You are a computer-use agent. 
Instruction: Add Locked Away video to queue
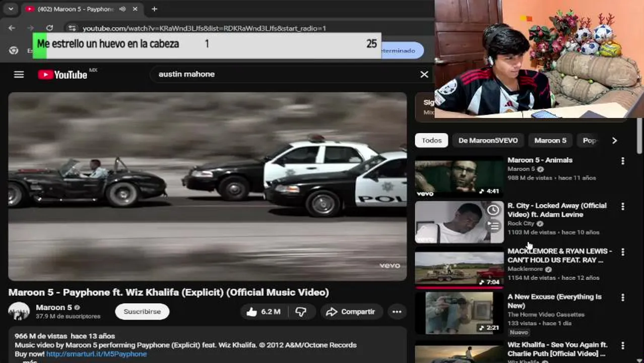click(x=493, y=226)
